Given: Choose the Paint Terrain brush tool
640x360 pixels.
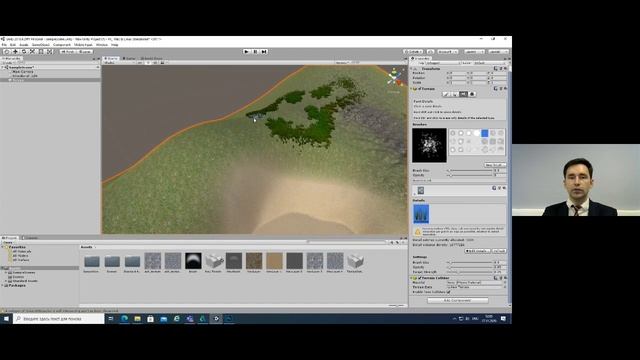Looking at the screenshot, I should (446, 94).
